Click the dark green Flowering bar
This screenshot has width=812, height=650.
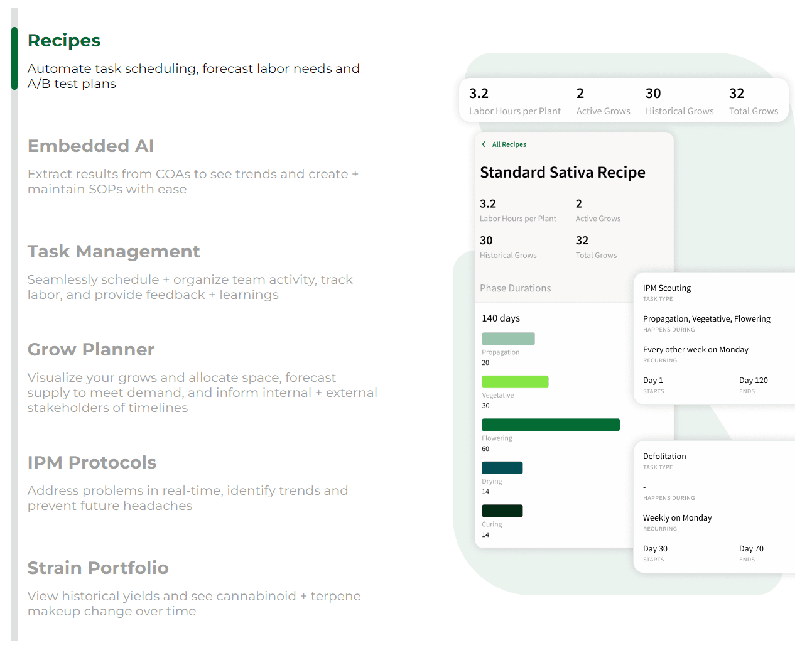550,425
